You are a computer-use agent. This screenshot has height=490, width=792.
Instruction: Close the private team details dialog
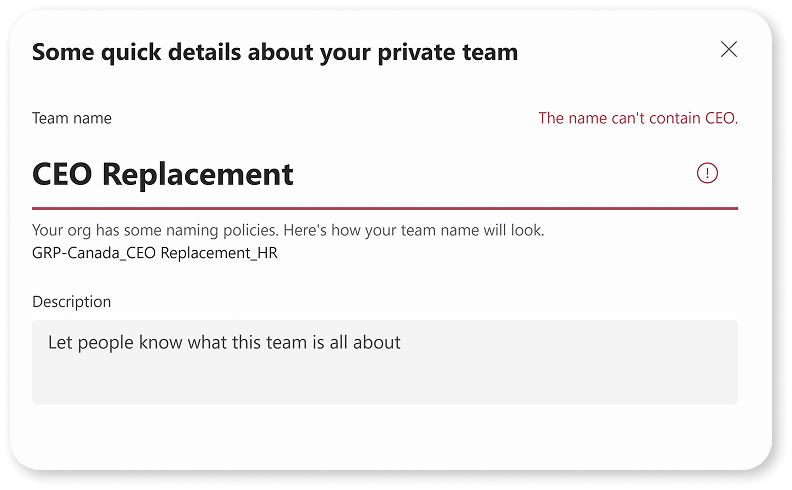[728, 50]
